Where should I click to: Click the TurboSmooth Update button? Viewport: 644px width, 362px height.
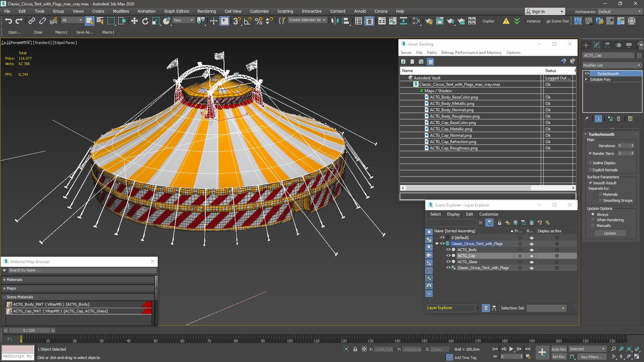coord(610,233)
